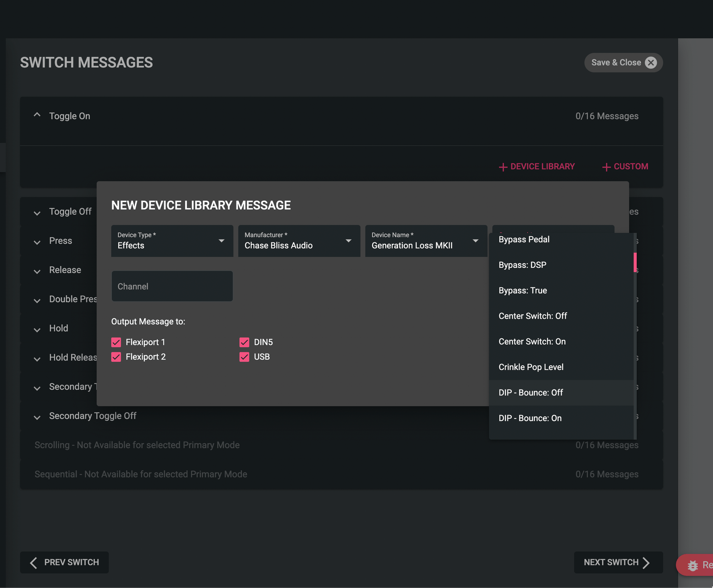
Task: Click into the Channel input field
Action: 172,286
